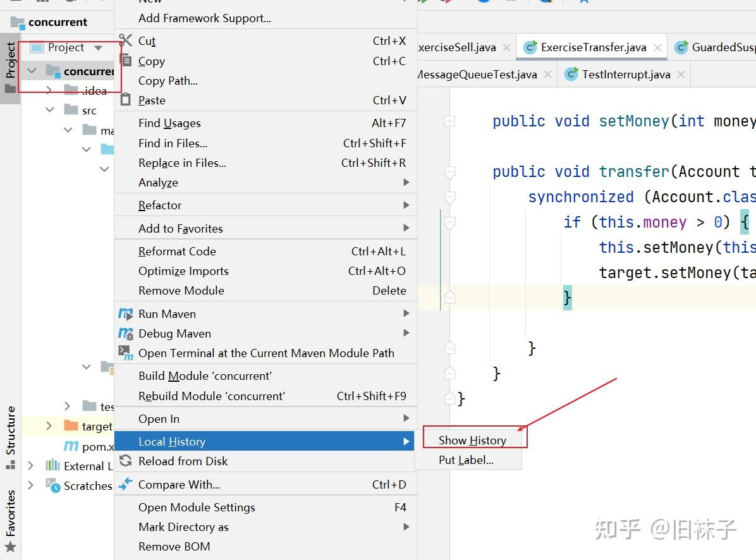
Task: Choose Remove BOM menu entry
Action: pyautogui.click(x=265, y=547)
